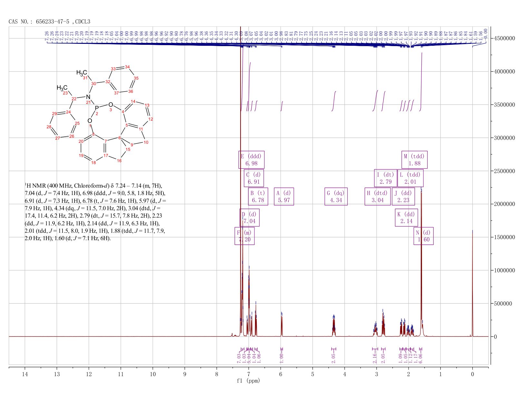Viewport: 532px width, 411px height.
Task: Click the CAS NO. title text
Action: (49, 22)
